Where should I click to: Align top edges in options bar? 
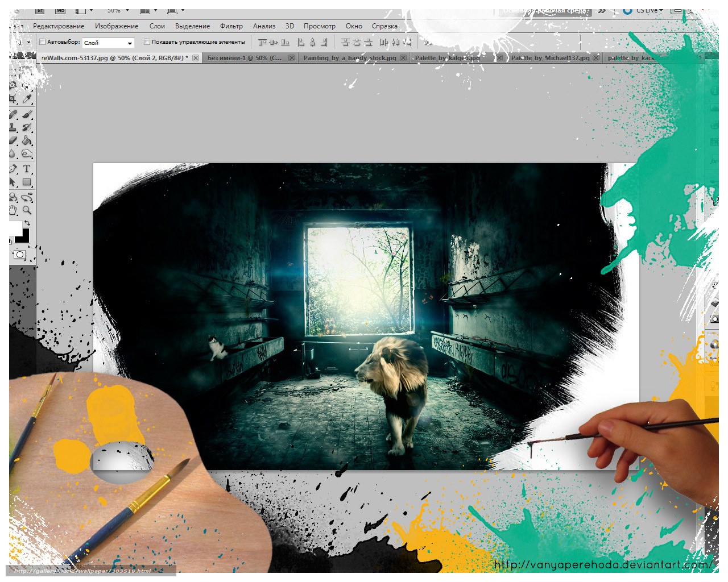coord(262,42)
